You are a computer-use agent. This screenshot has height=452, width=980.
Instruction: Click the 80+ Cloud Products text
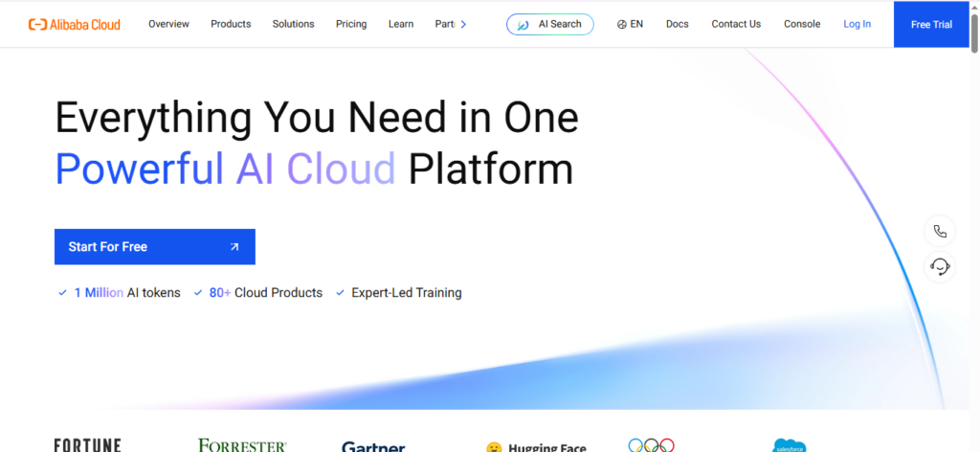click(266, 293)
